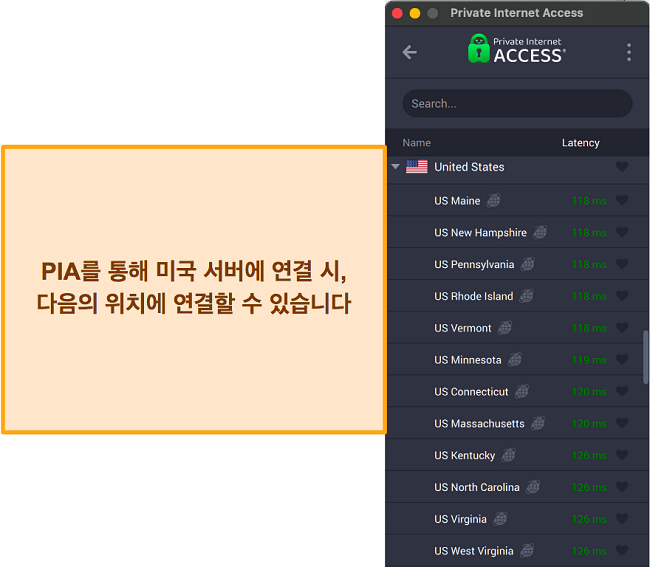Click the globe icon beside US New Hampshire
Image resolution: width=650 pixels, height=567 pixels.
(540, 232)
